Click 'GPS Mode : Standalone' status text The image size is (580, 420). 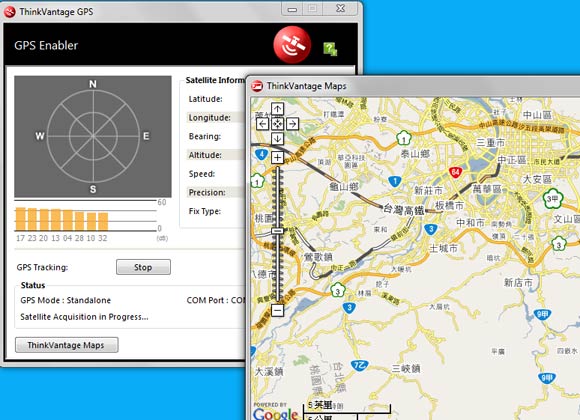(x=65, y=300)
